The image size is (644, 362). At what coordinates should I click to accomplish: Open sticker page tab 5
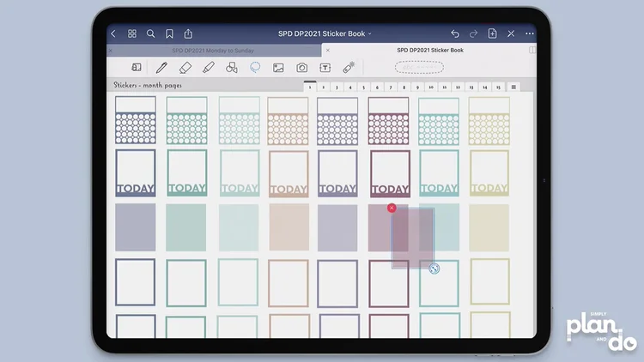coord(363,87)
